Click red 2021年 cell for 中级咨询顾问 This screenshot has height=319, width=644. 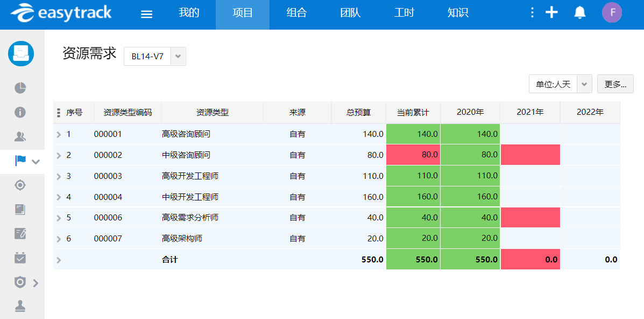[x=530, y=155]
